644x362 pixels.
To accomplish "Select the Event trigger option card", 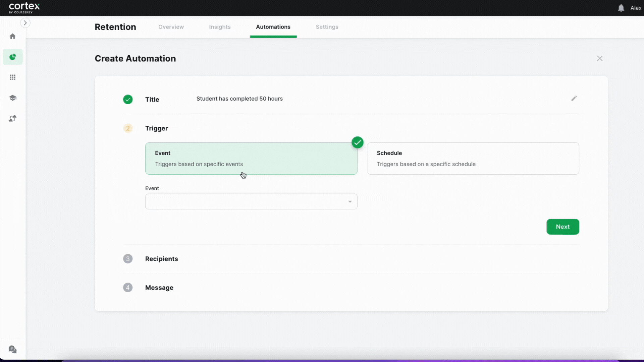I will [x=251, y=159].
